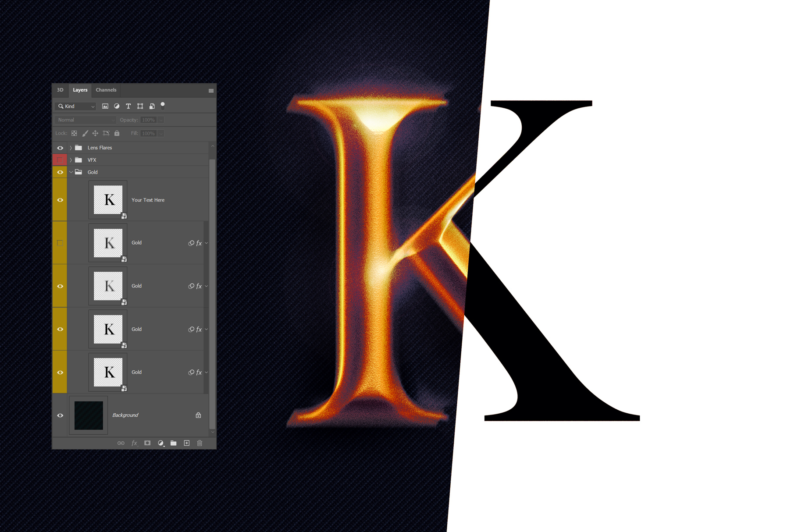Expand the VFX group
Screen dimensions: 798x532
point(71,160)
